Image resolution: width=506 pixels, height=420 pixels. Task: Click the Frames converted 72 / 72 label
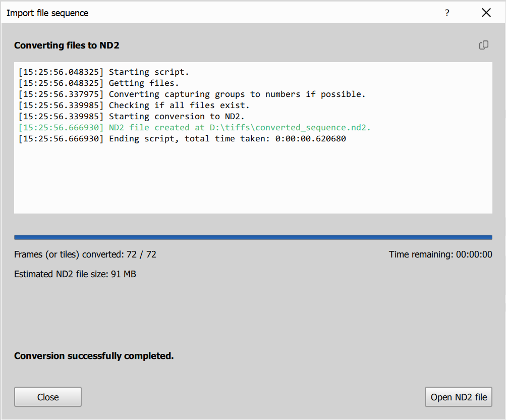tap(85, 254)
